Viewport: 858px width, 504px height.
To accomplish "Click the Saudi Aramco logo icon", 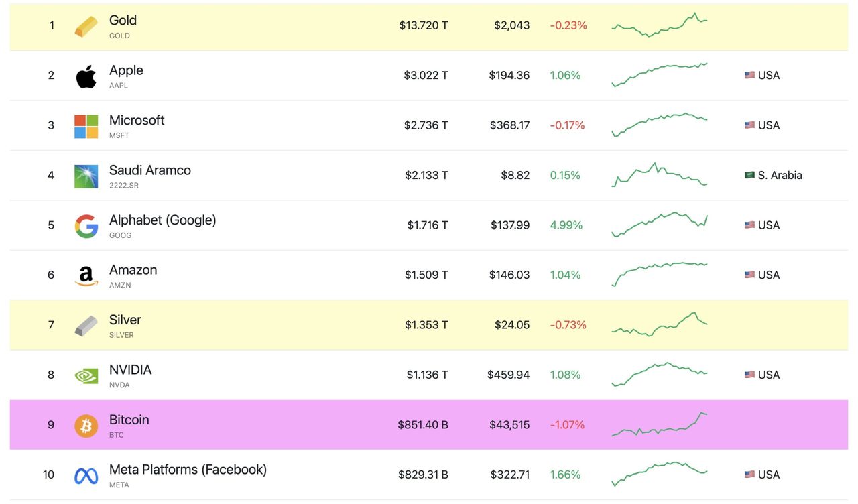I will coord(86,176).
